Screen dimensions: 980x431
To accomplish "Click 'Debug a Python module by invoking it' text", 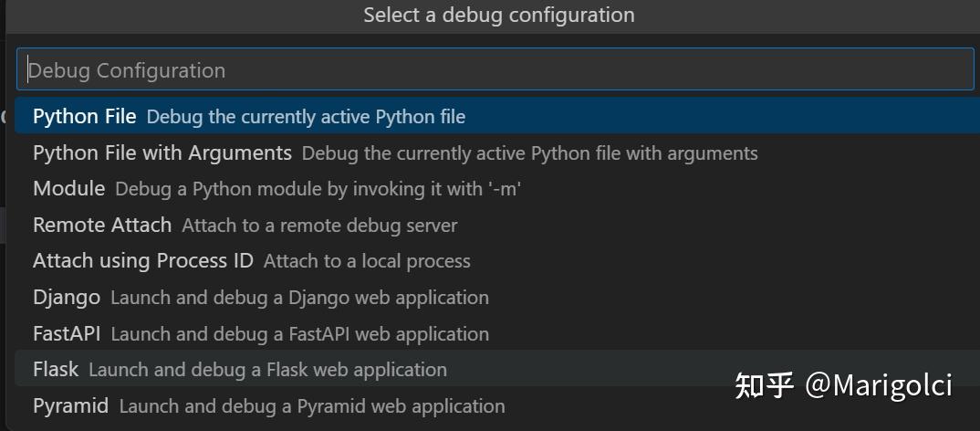I will tap(318, 189).
